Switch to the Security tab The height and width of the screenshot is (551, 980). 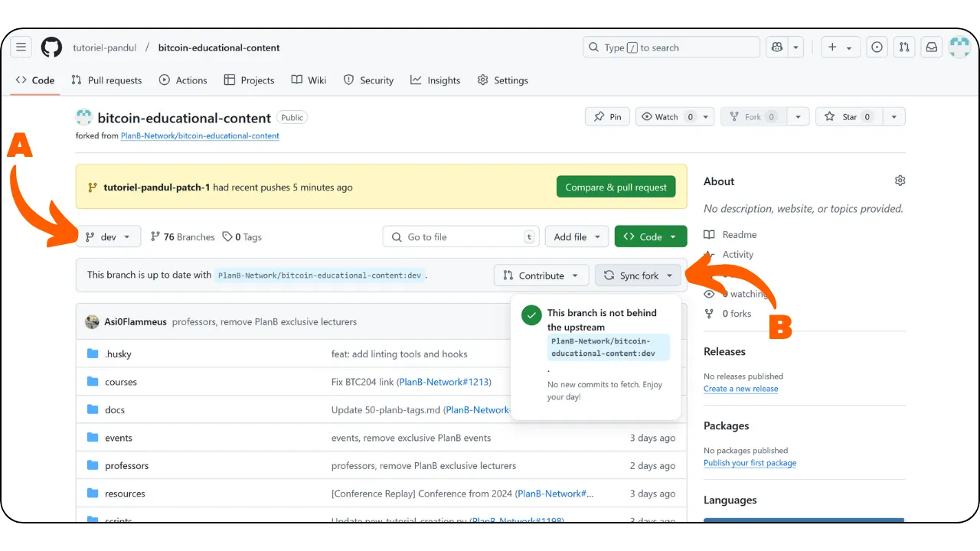(368, 80)
